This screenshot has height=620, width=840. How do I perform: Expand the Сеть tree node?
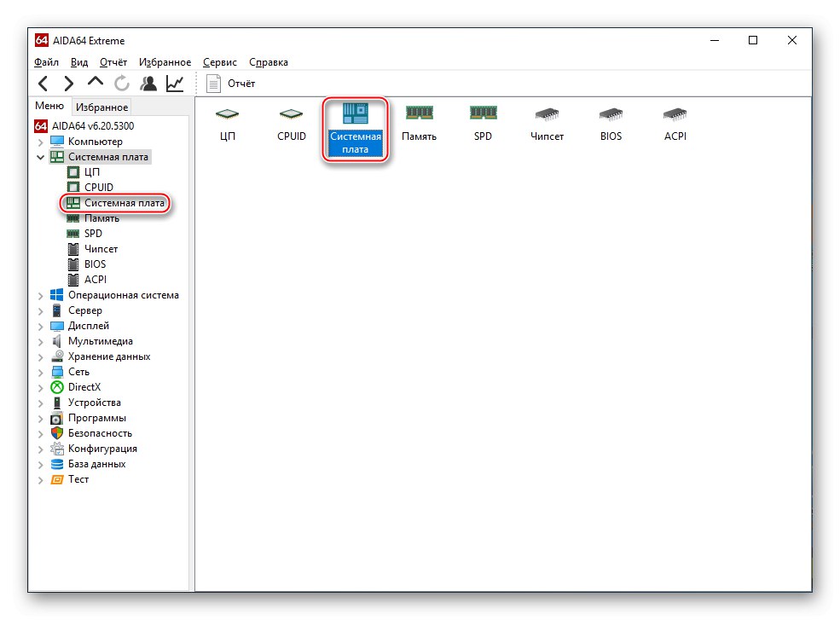tap(40, 373)
